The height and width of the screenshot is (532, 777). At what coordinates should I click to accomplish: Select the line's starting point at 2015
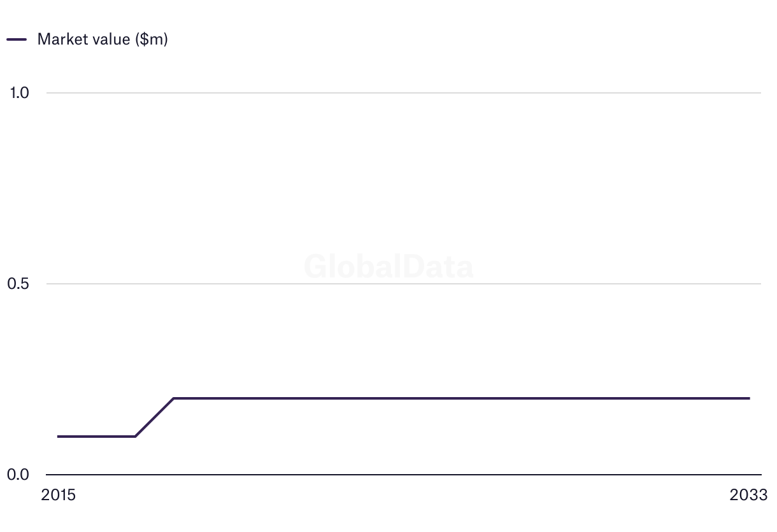(59, 437)
